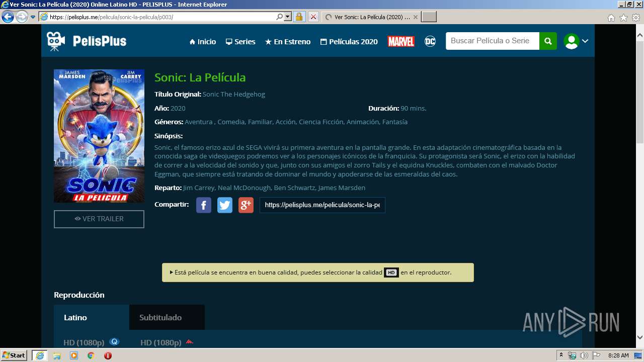Click address bar search magnifier icon
Viewport: 644px width, 362px height.
[280, 17]
